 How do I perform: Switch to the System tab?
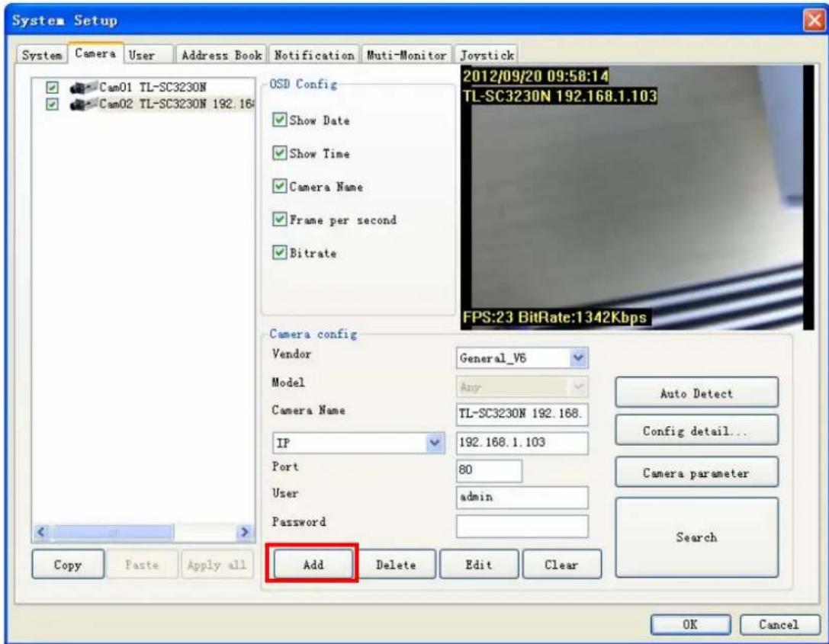pos(42,55)
